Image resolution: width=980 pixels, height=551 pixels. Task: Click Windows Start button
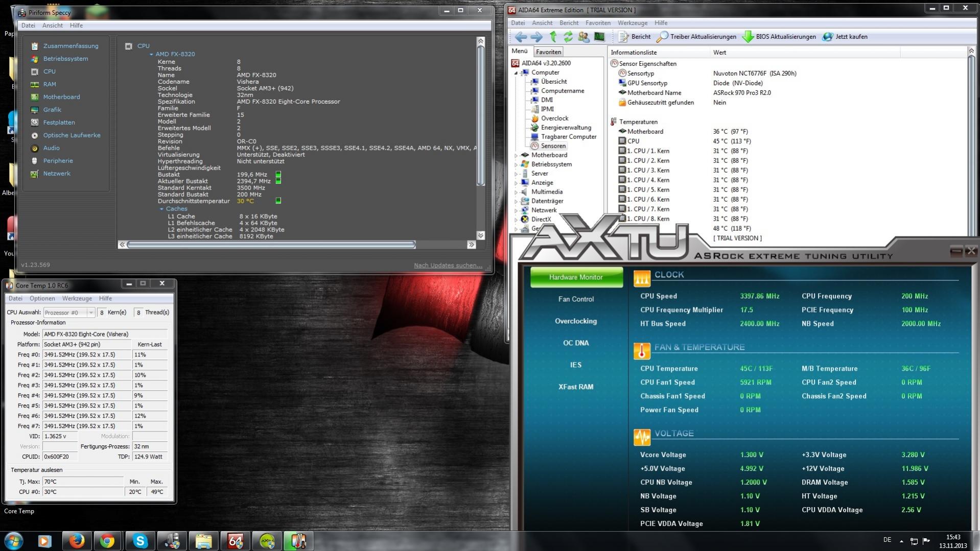pyautogui.click(x=14, y=541)
